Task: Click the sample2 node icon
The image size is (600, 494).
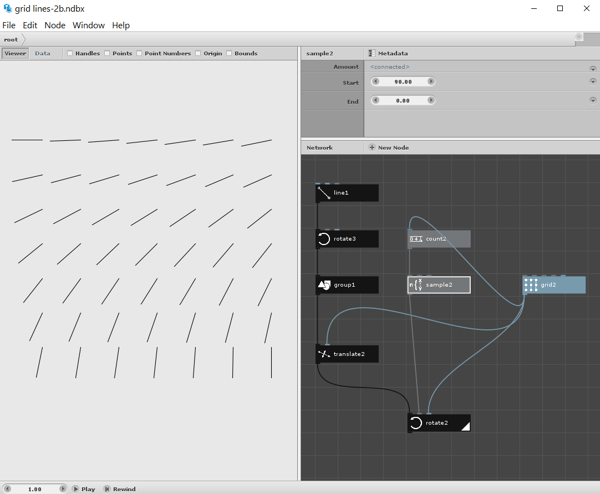Action: tap(416, 285)
